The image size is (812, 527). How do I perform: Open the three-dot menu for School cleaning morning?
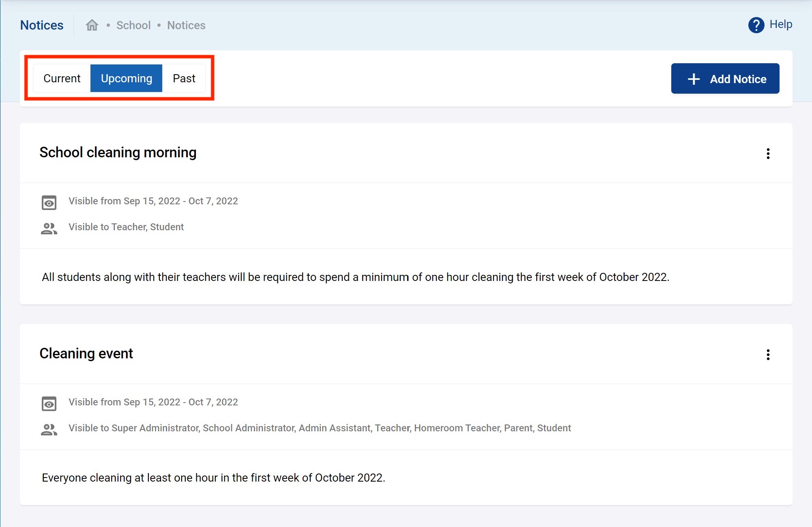pyautogui.click(x=768, y=154)
